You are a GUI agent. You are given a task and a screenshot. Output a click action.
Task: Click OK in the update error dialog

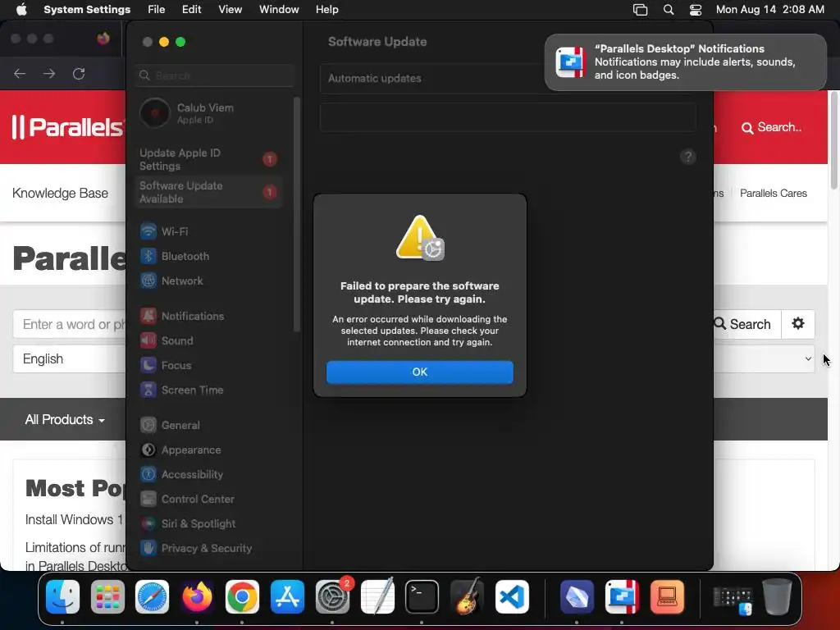pos(419,372)
